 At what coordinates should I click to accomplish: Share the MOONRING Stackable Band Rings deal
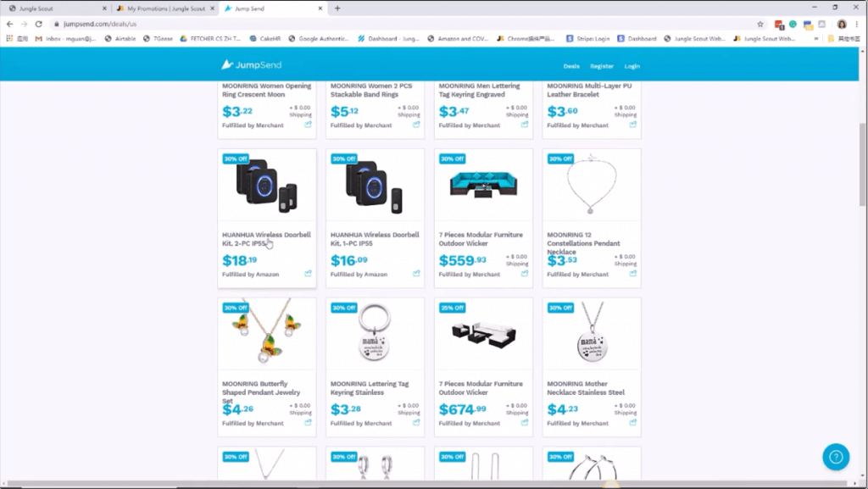point(416,125)
